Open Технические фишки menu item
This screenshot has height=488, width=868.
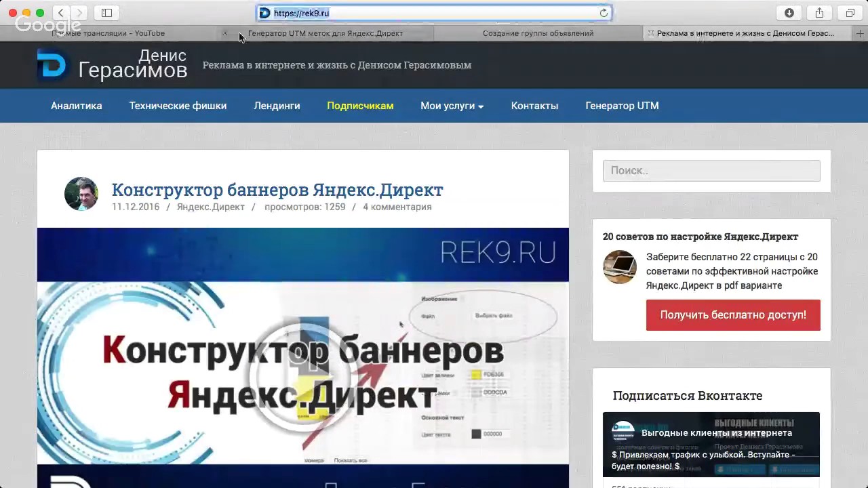tap(178, 106)
